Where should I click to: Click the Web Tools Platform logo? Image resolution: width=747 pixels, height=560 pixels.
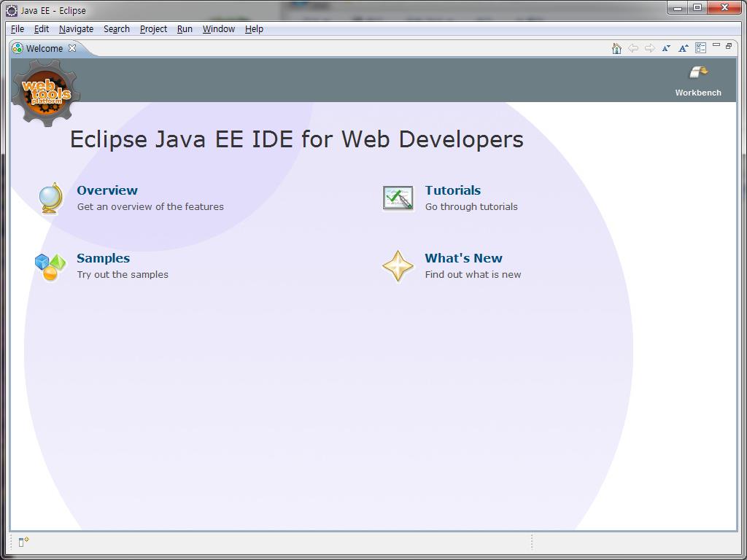46,93
